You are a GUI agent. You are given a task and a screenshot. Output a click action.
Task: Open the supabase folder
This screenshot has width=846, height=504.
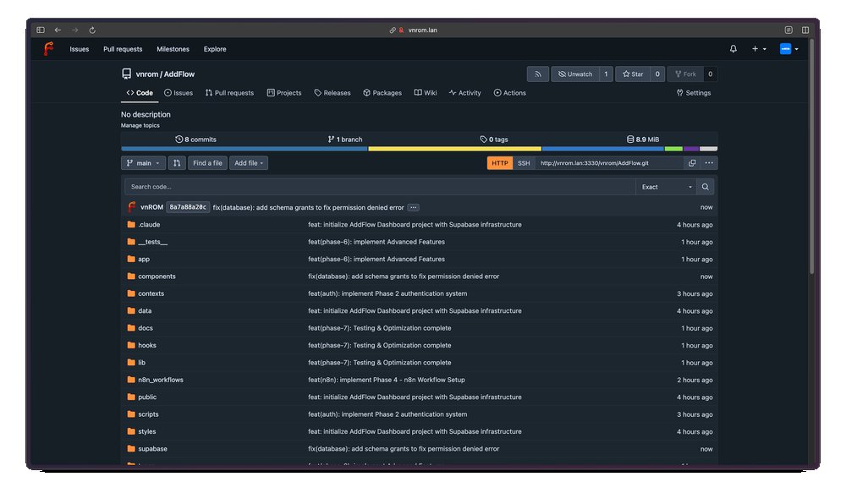tap(152, 448)
